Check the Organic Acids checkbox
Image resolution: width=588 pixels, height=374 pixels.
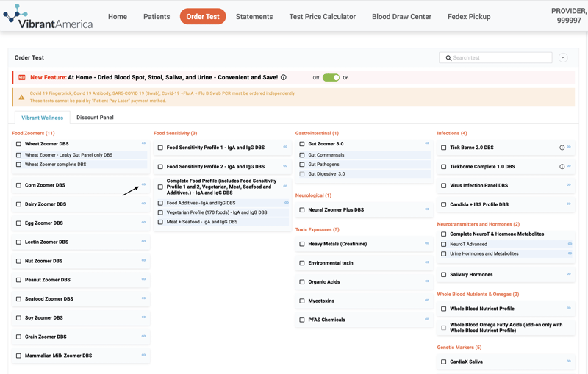302,282
